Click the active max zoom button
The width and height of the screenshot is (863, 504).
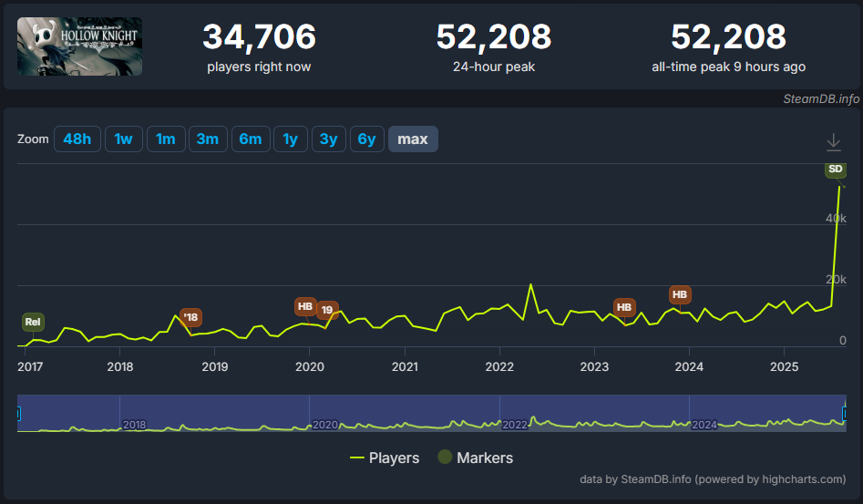click(413, 139)
